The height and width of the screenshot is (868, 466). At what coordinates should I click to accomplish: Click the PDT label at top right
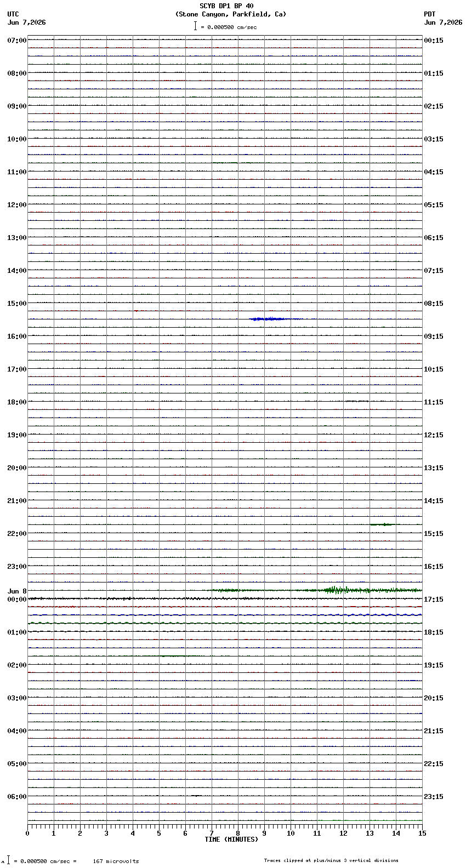[429, 14]
